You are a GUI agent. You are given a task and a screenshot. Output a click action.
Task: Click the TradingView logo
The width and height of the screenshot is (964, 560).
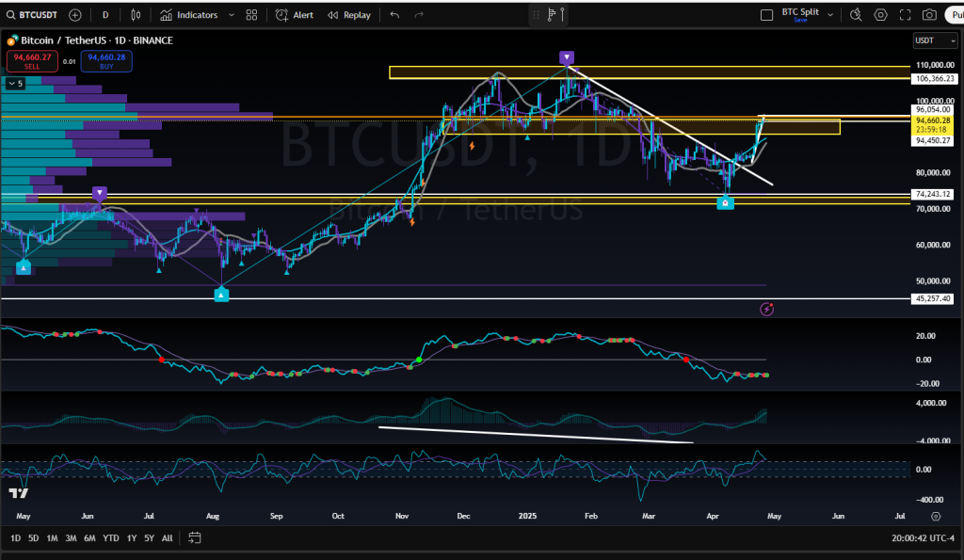pyautogui.click(x=19, y=493)
